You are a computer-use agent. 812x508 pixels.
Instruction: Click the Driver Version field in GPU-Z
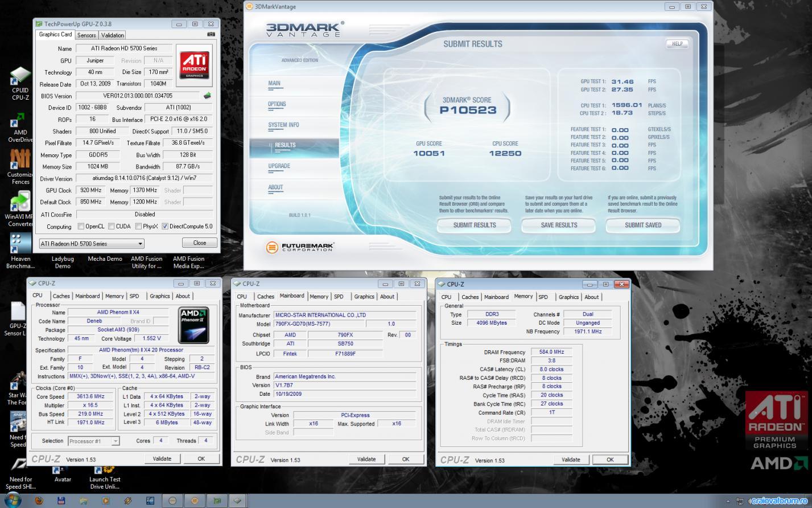pyautogui.click(x=145, y=178)
